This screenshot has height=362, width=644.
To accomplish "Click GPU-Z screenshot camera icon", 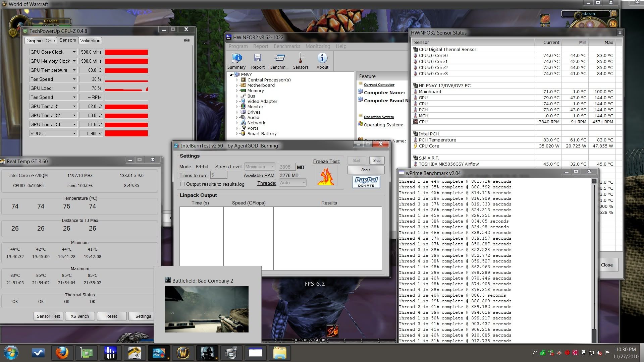I will pyautogui.click(x=187, y=40).
